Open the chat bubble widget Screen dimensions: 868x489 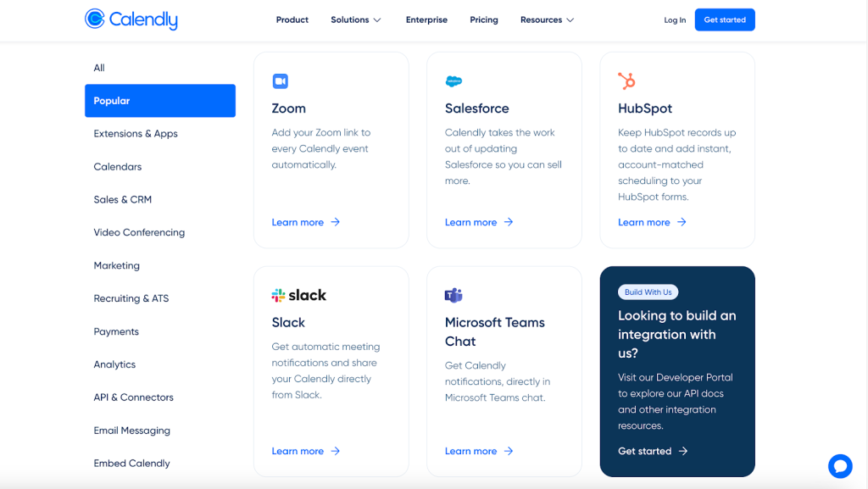(x=840, y=466)
